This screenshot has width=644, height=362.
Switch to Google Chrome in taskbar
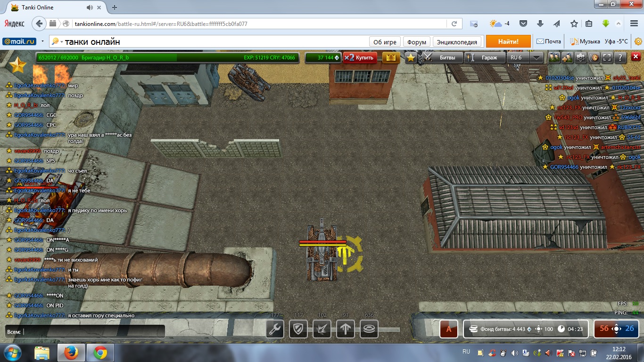pos(99,353)
